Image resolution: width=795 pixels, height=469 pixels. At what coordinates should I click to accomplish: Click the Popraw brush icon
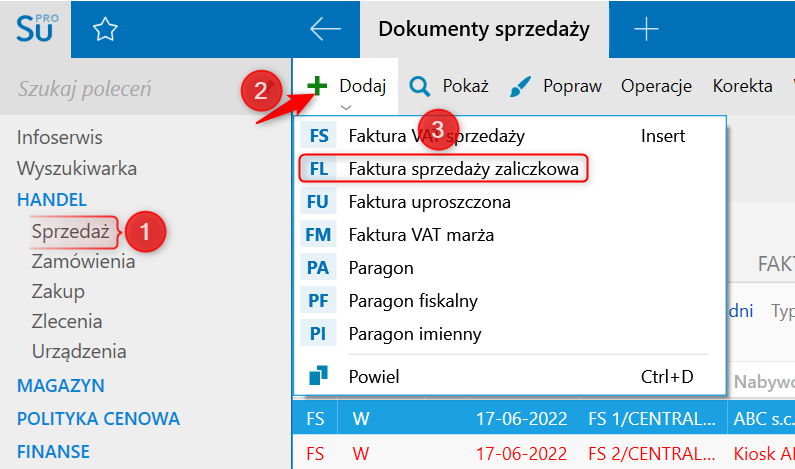tap(520, 86)
